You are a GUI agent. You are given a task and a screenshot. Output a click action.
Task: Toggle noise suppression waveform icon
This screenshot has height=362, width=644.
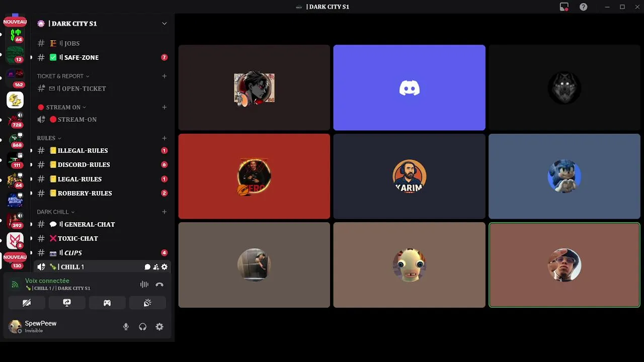click(x=144, y=285)
